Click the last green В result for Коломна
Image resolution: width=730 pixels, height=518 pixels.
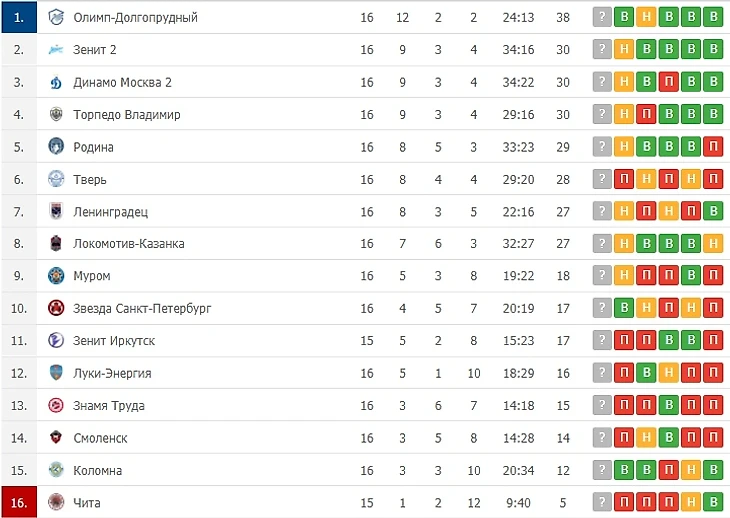712,470
